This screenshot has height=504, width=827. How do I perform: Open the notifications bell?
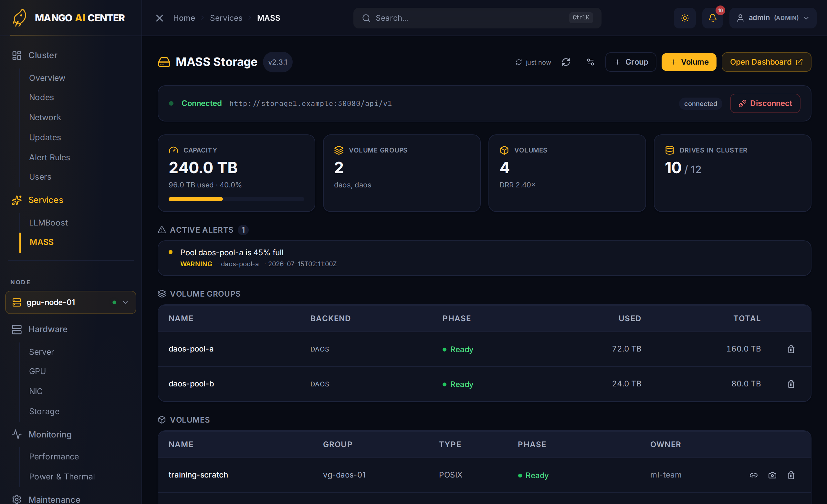[712, 18]
